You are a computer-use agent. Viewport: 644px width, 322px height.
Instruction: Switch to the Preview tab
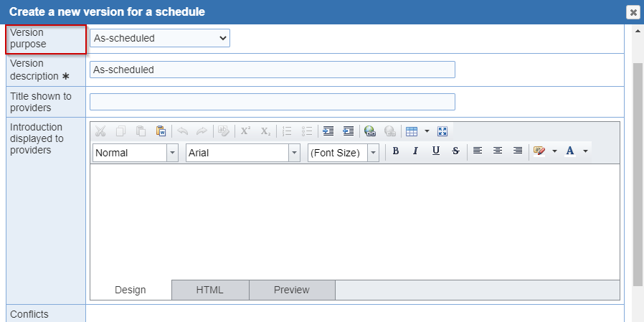tap(292, 290)
